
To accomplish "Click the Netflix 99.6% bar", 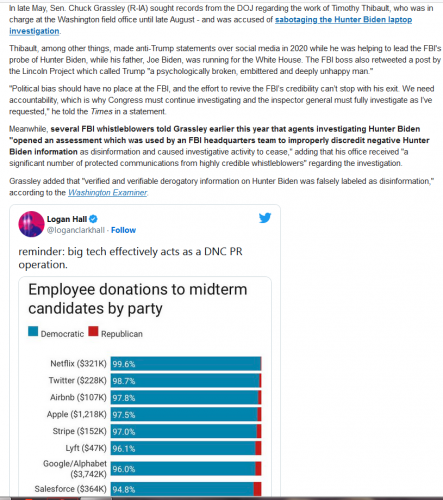I will pyautogui.click(x=186, y=364).
